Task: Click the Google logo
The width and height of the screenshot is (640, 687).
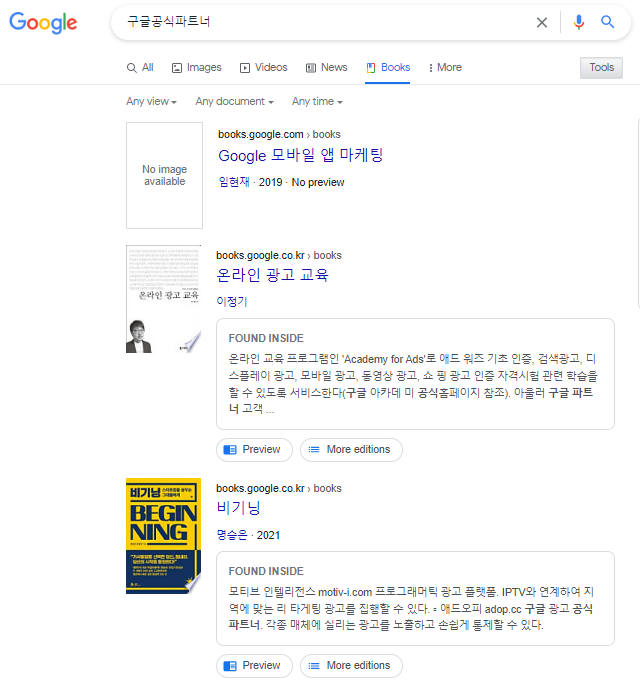Action: (43, 23)
